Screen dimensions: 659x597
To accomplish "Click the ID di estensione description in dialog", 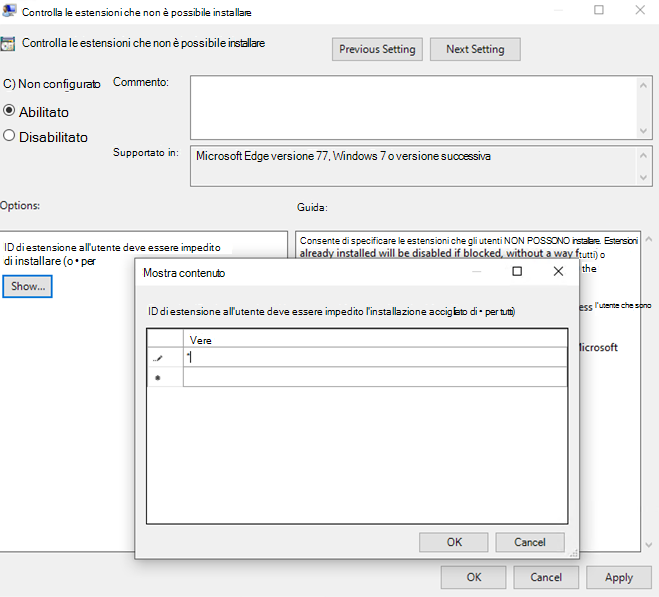I will [x=331, y=311].
